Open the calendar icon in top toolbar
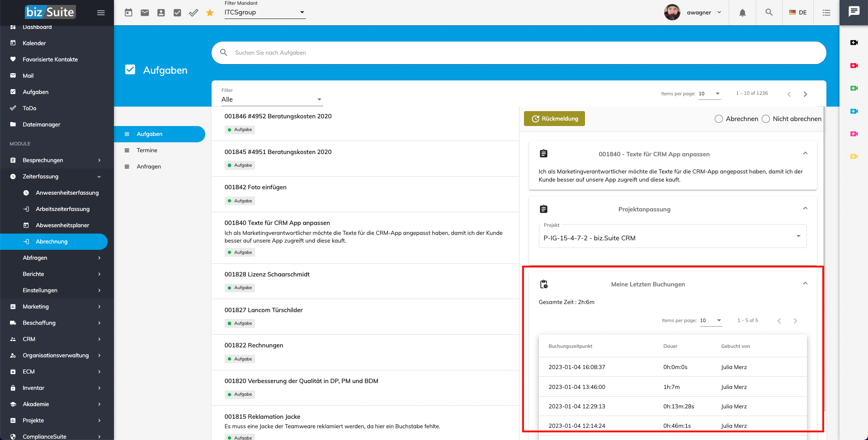868x440 pixels. (128, 13)
